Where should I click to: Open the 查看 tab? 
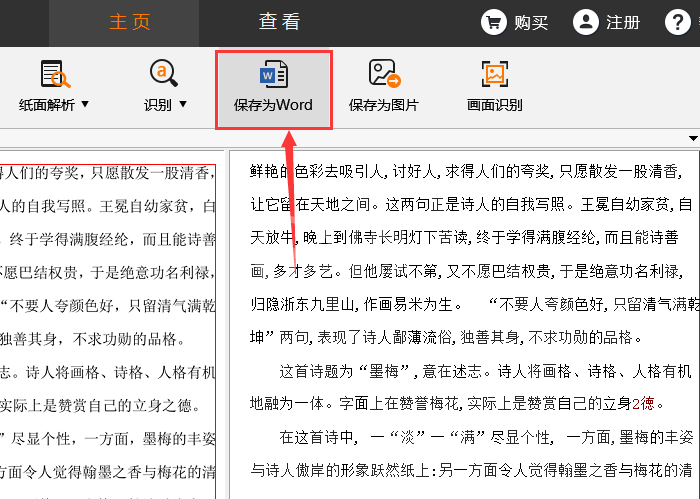279,22
